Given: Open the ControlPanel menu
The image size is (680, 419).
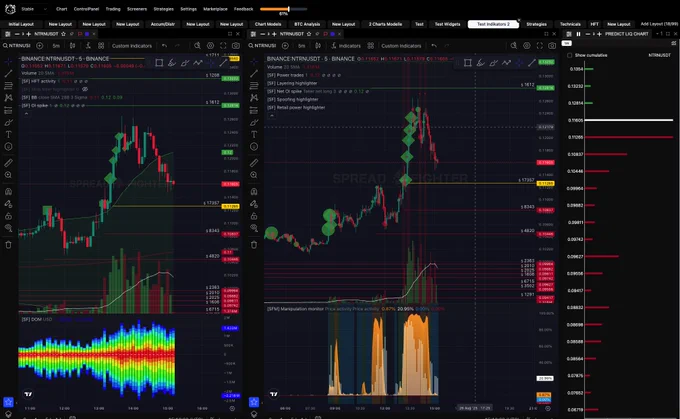Looking at the screenshot, I should tap(86, 9).
